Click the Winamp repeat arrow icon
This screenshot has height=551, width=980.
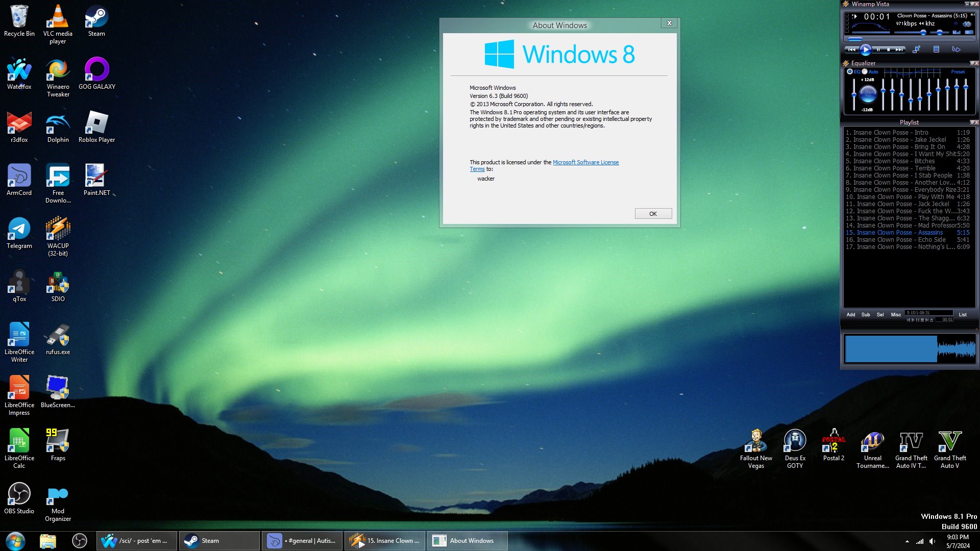point(956,49)
